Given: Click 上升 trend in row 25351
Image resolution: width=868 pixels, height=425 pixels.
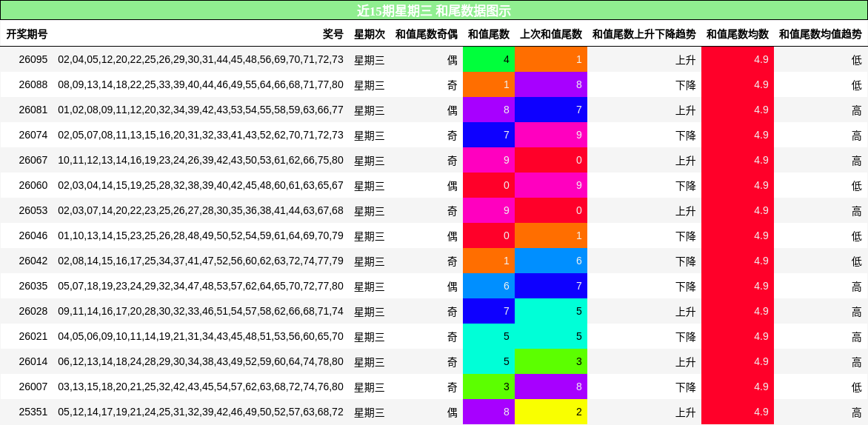Looking at the screenshot, I should (x=685, y=412).
